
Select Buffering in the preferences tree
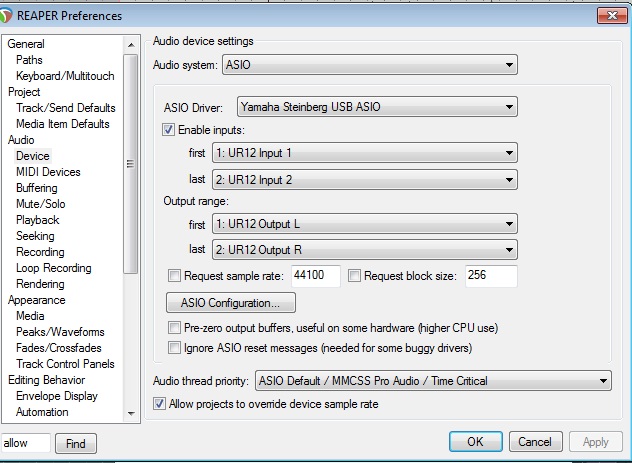click(x=37, y=188)
